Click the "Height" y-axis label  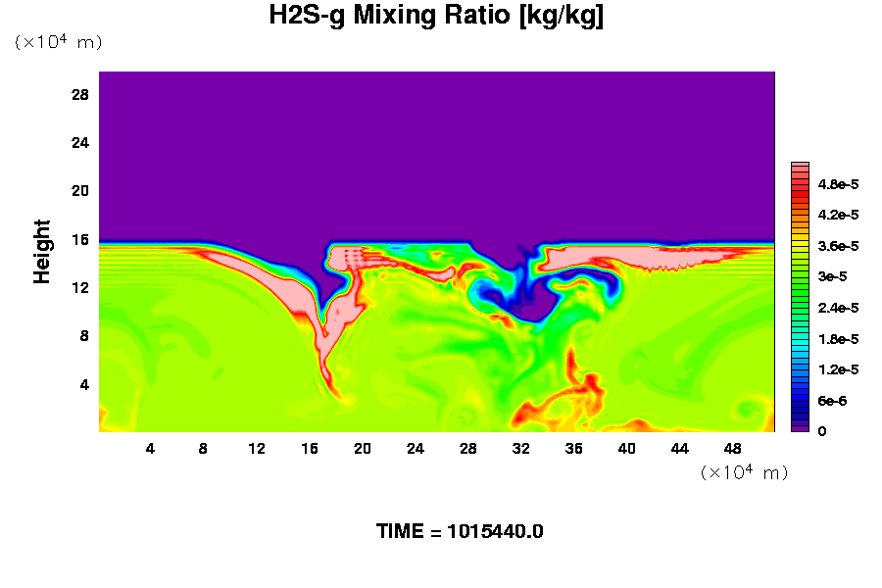pyautogui.click(x=42, y=252)
